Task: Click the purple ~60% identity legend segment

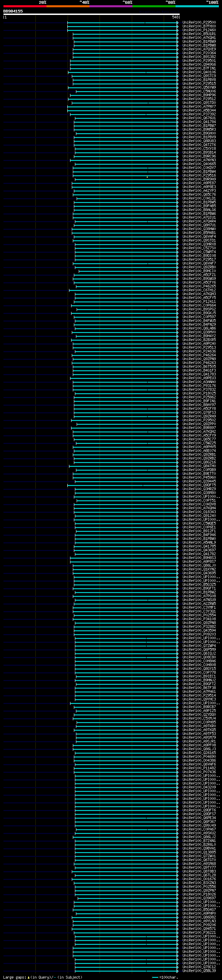Action: [x=111, y=6]
